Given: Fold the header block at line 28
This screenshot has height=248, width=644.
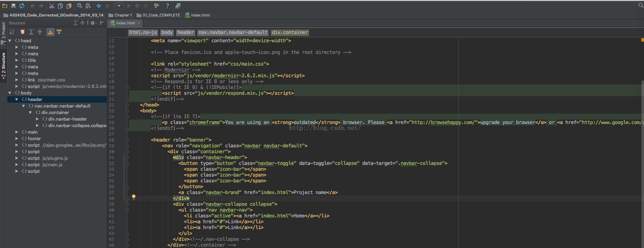Looking at the screenshot, I should (127, 140).
